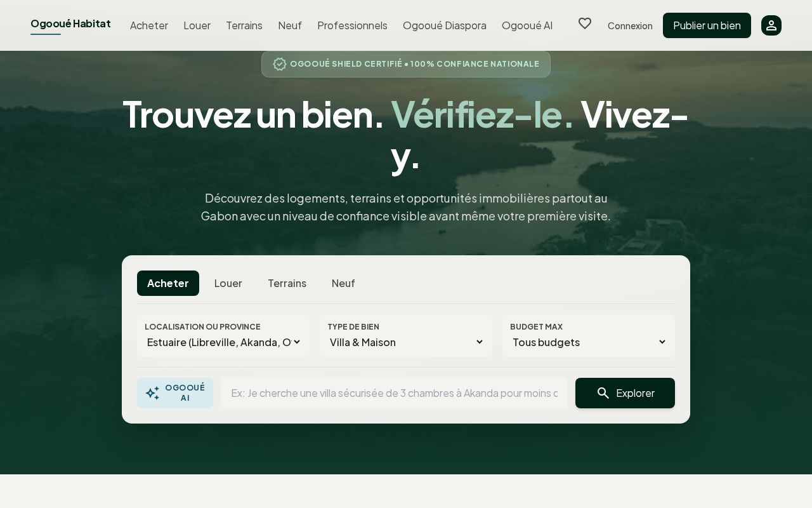The image size is (812, 508).
Task: Go to the Ogooué Habitat home logo
Action: click(x=70, y=24)
